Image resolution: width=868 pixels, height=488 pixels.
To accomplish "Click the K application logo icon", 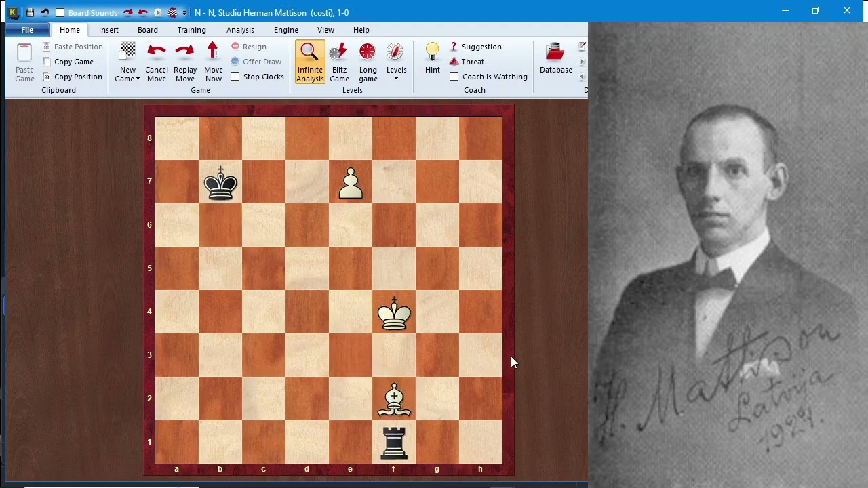I will click(x=14, y=12).
